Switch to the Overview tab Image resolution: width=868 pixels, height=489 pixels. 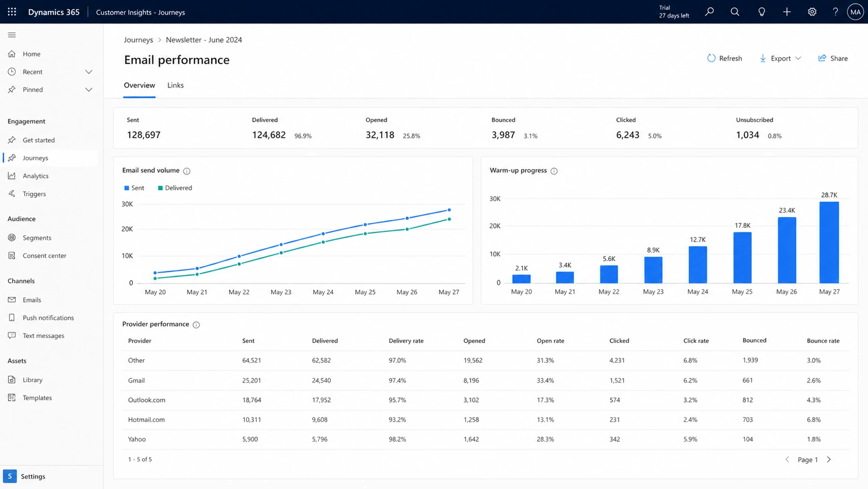point(139,85)
